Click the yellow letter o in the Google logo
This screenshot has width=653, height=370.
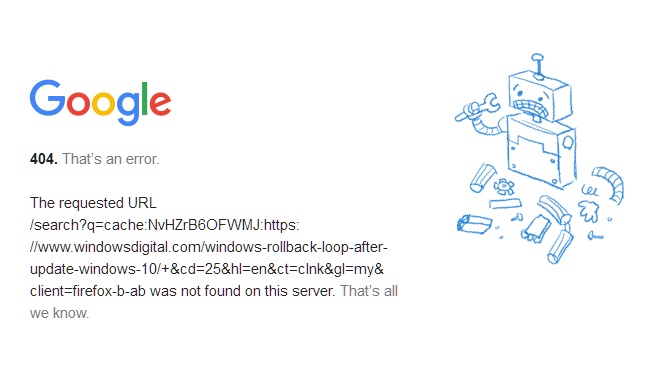[103, 103]
